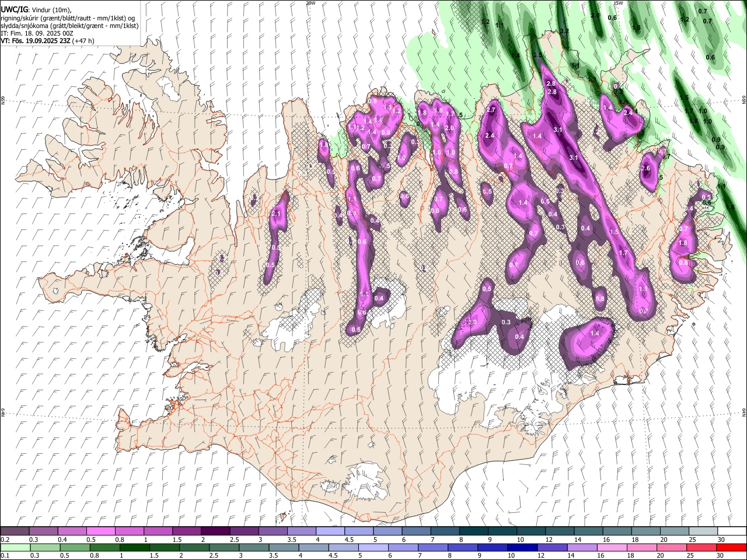Click the royal blue rain swatch between 9 and 10
Screen dimensions: 747x560
pyautogui.click(x=492, y=547)
